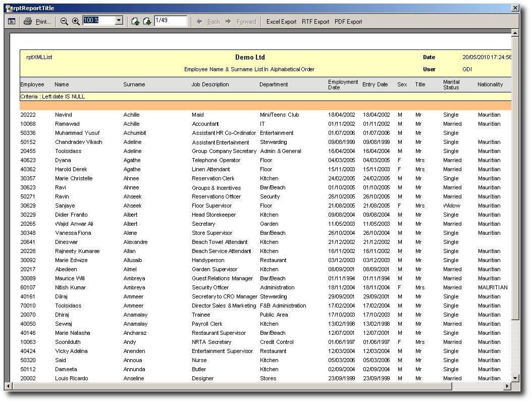Viewport: 532px width, 403px height.
Task: Select PDF Export in the toolbar
Action: (348, 22)
